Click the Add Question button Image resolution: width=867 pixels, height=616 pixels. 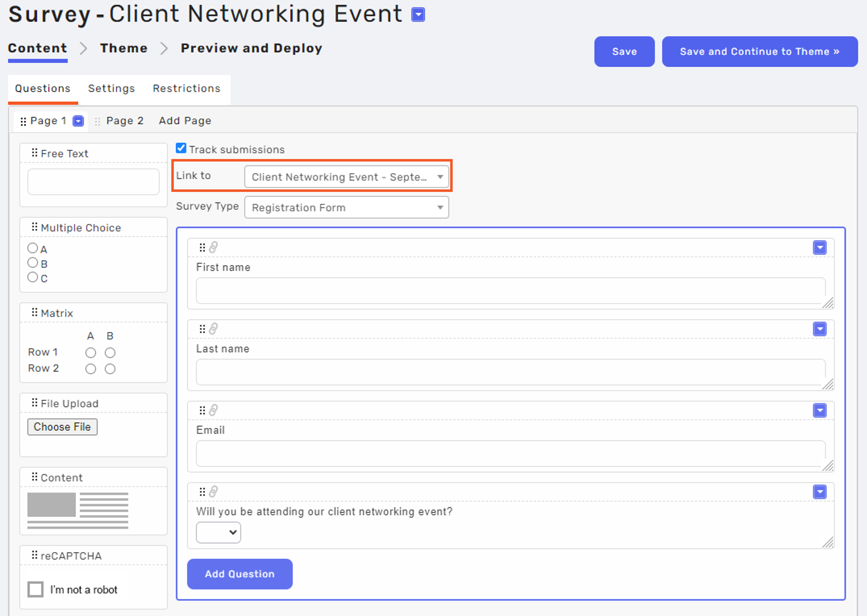(x=240, y=573)
